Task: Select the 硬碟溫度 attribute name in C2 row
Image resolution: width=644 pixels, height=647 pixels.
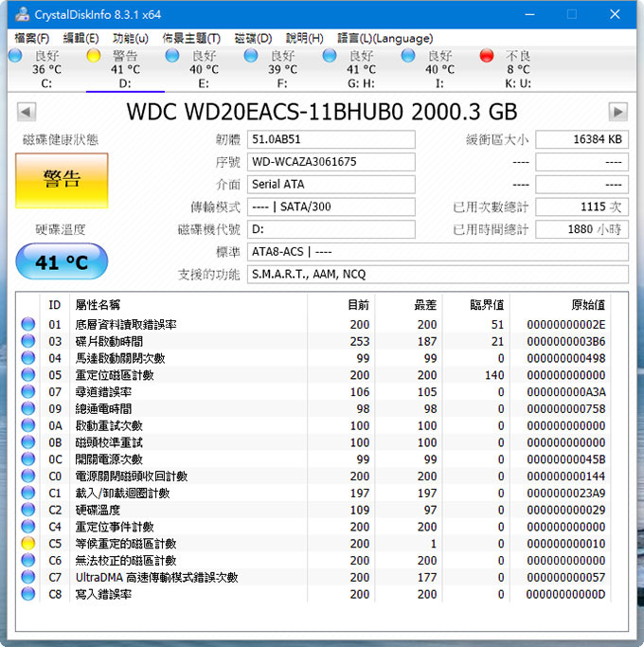Action: pyautogui.click(x=98, y=510)
